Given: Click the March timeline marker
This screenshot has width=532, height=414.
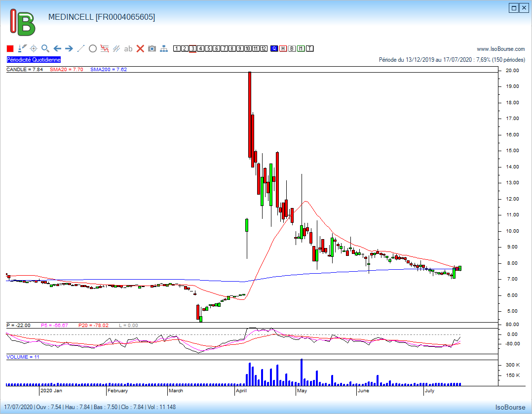Looking at the screenshot, I should (x=176, y=391).
